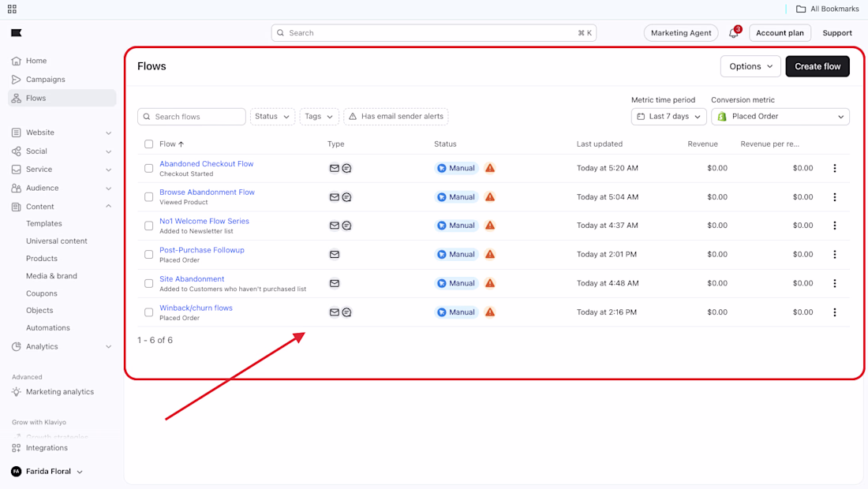Click the email icon in Post-Purchase Followup row
Image resolution: width=868 pixels, height=489 pixels.
click(335, 255)
